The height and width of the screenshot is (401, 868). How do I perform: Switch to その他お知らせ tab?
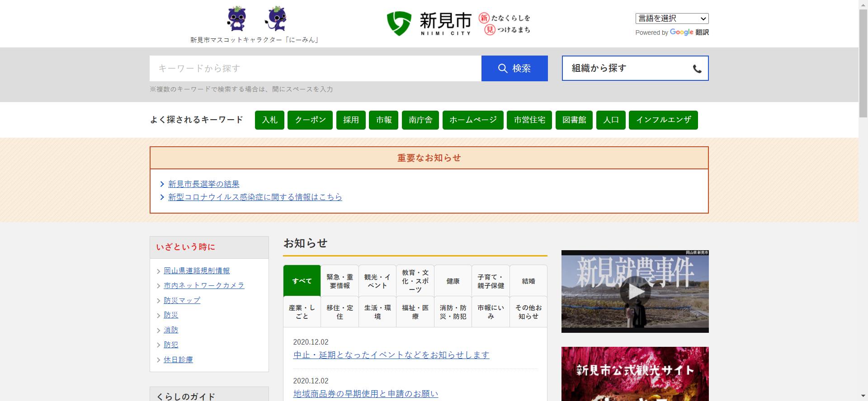point(528,312)
